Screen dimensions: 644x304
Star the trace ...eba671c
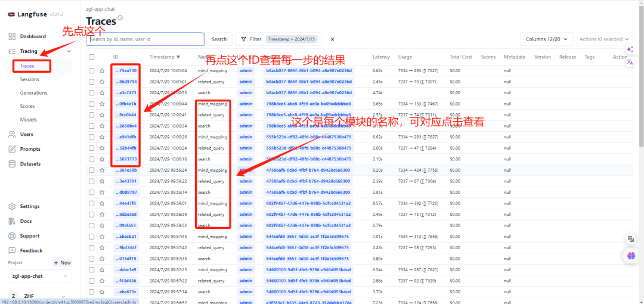coord(102,292)
